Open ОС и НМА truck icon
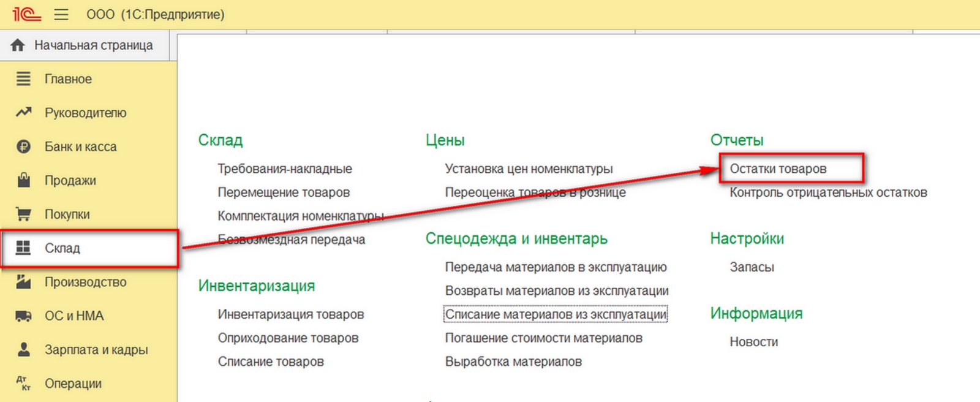This screenshot has height=402, width=980. pyautogui.click(x=23, y=316)
